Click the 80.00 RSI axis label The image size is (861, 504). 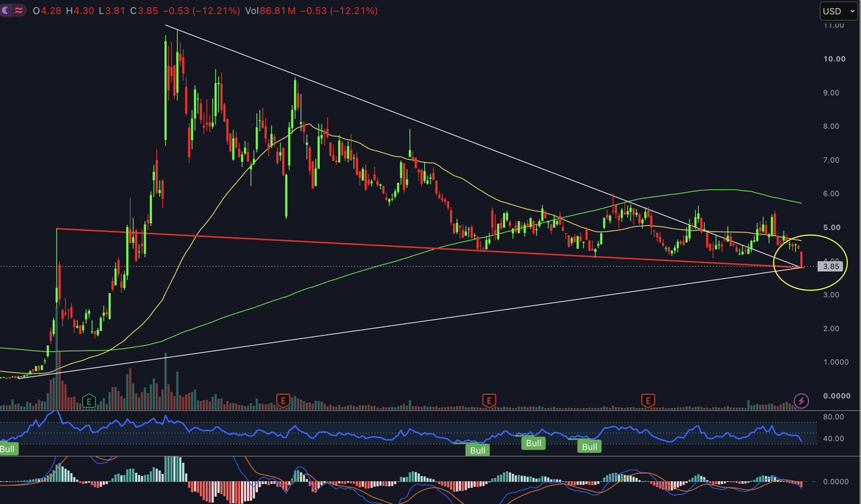[833, 416]
